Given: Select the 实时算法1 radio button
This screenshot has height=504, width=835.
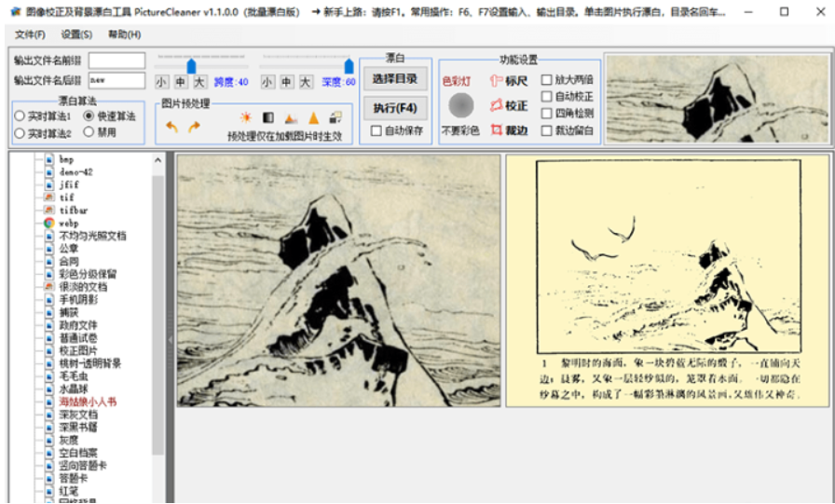Looking at the screenshot, I should (x=20, y=116).
